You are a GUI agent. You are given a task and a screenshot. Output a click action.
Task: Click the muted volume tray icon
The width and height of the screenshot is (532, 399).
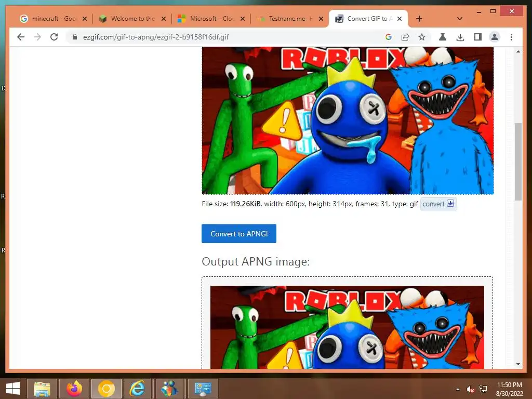click(470, 389)
